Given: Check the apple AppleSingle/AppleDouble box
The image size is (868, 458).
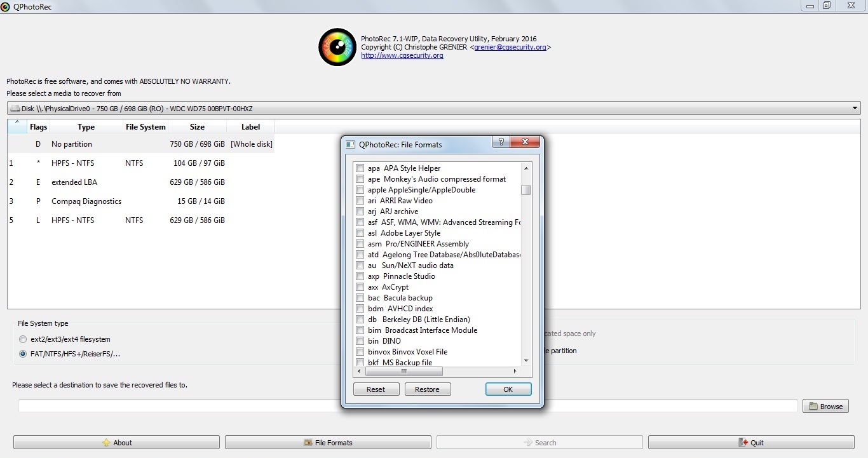Looking at the screenshot, I should point(360,190).
